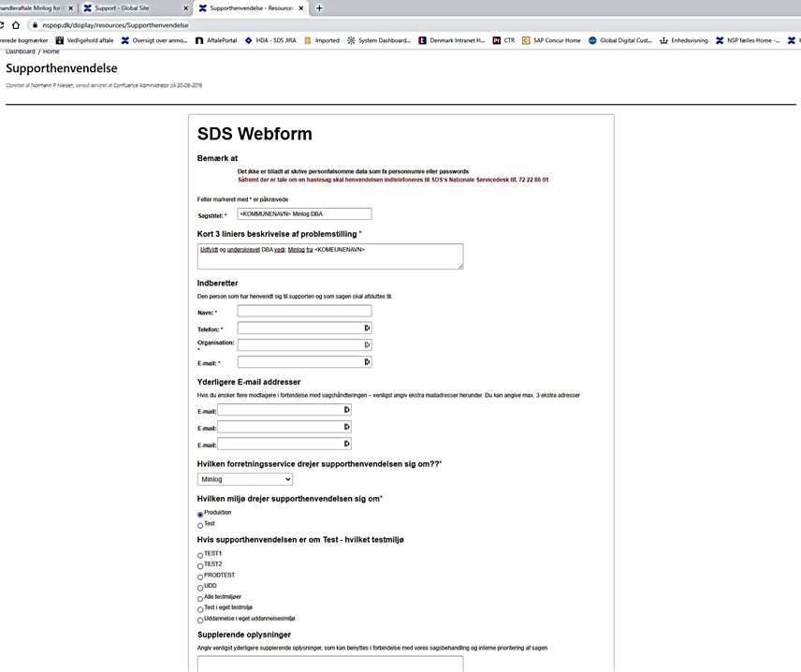This screenshot has width=801, height=672.
Task: Click autofill icon in Organisation field
Action: 367,345
